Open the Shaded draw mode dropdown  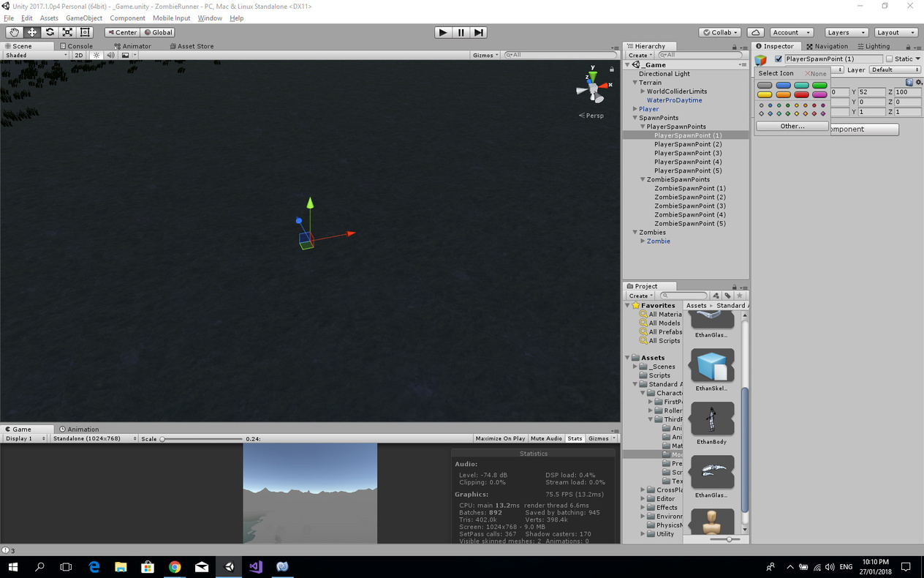[x=36, y=55]
